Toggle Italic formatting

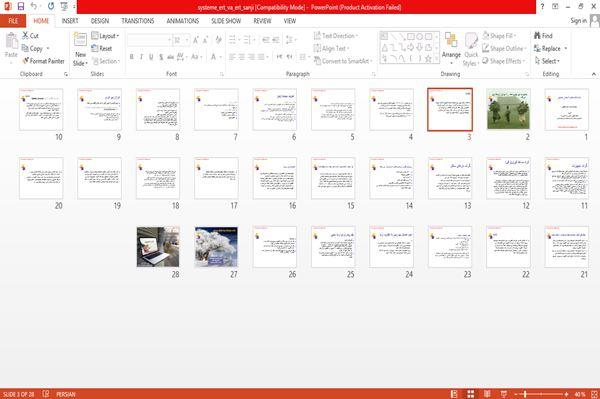pos(141,57)
